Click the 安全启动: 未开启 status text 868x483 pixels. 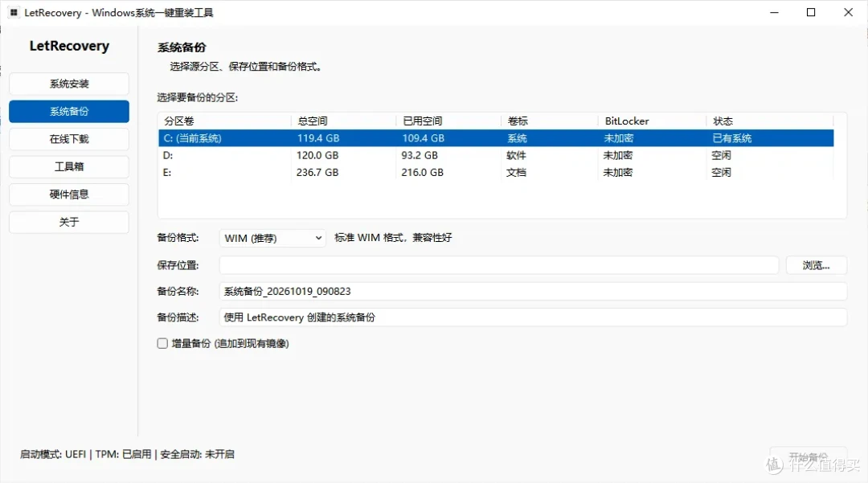point(197,454)
